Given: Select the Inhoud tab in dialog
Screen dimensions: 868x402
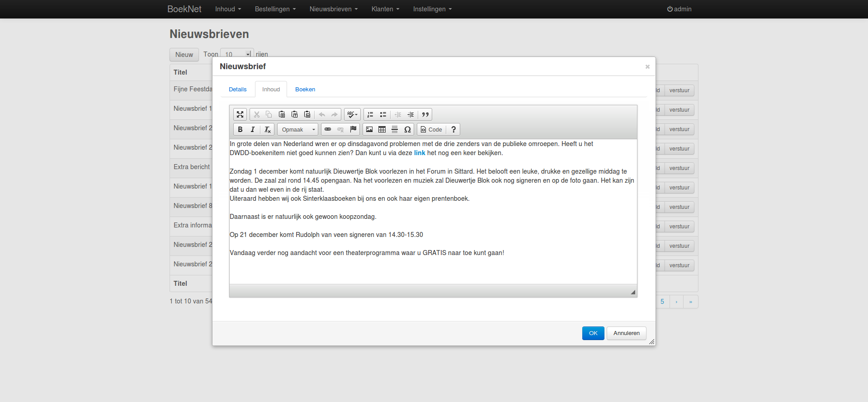Looking at the screenshot, I should pos(271,90).
